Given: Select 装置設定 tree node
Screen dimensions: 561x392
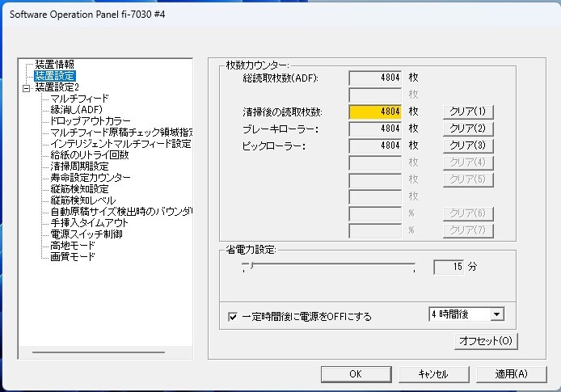Looking at the screenshot, I should click(x=54, y=76).
